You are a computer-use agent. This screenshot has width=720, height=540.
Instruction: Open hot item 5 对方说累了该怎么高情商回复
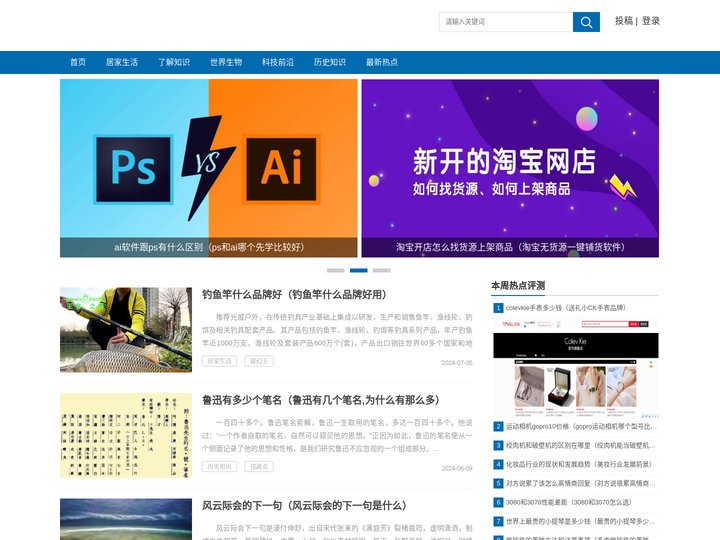pos(581,483)
